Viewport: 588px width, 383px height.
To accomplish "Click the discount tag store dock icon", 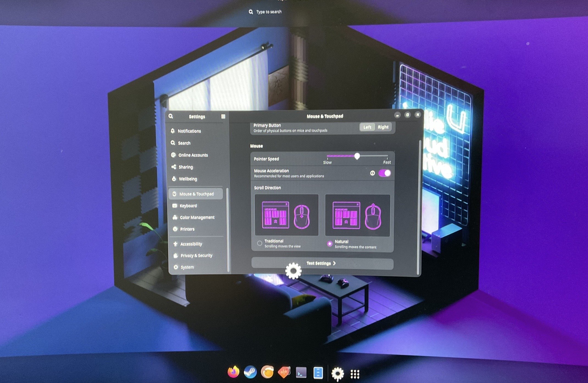I will [284, 372].
